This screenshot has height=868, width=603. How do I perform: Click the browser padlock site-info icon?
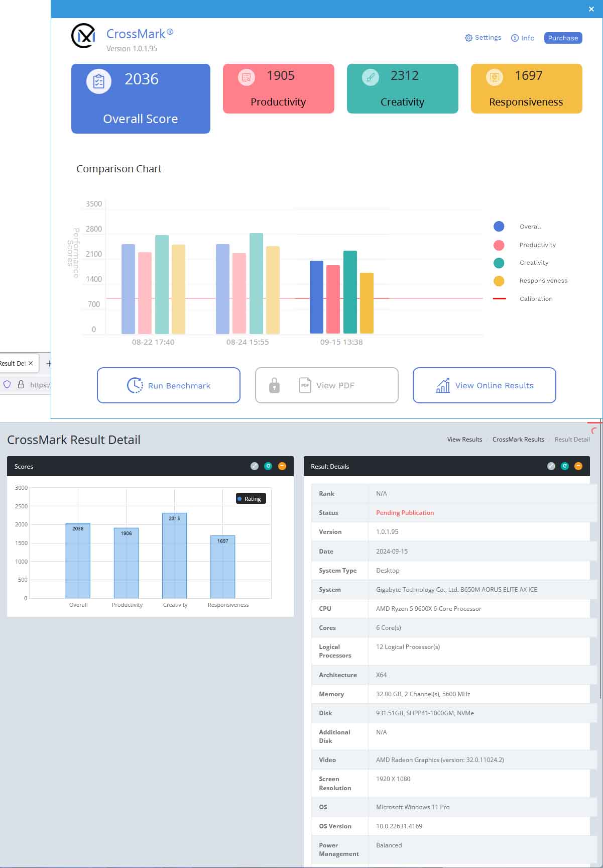pos(21,385)
